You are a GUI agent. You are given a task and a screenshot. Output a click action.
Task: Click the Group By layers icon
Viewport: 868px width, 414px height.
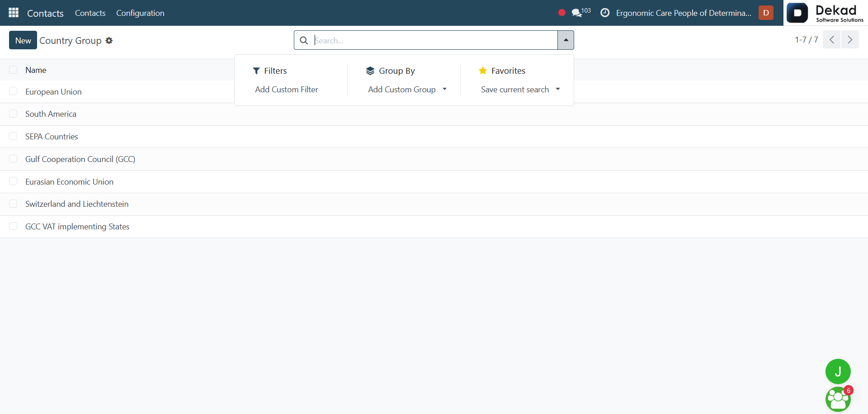point(370,71)
